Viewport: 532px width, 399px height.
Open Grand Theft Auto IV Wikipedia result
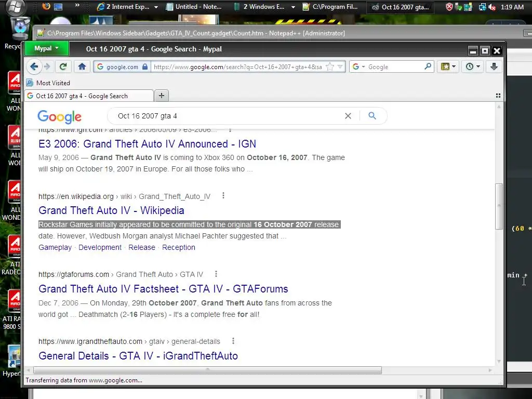[111, 210]
